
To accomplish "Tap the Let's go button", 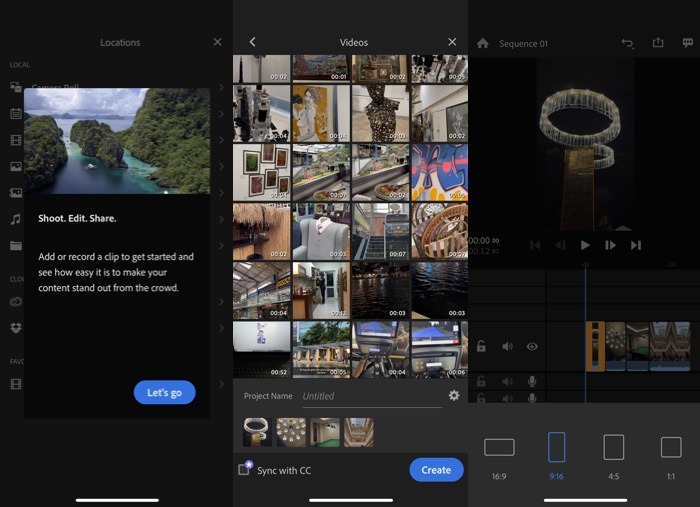I will (x=164, y=392).
